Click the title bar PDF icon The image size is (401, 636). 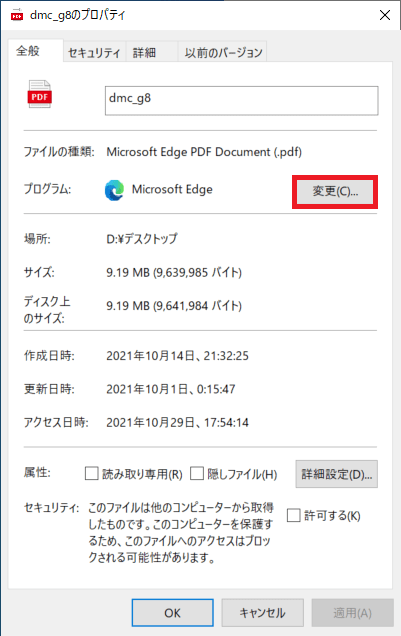(17, 16)
